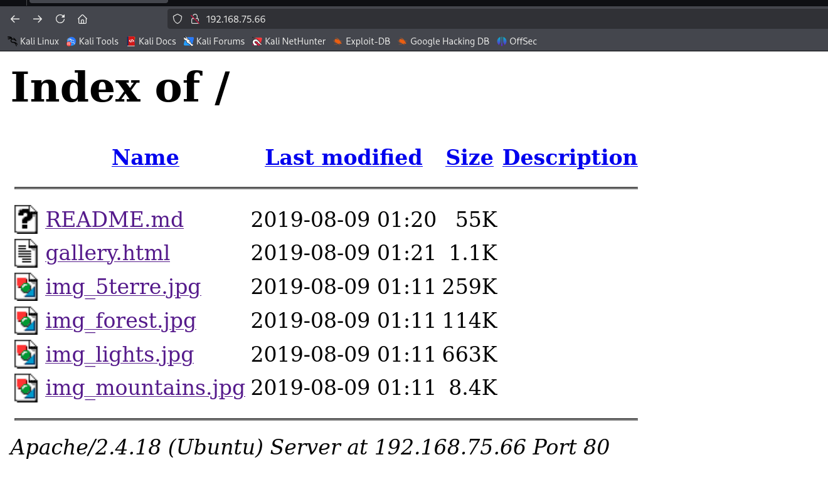Go to the browser home page icon
Viewport: 828px width, 504px height.
[82, 19]
